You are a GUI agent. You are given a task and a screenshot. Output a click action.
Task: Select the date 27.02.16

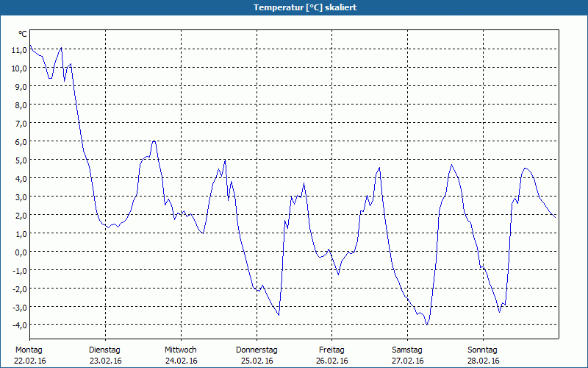click(x=408, y=361)
